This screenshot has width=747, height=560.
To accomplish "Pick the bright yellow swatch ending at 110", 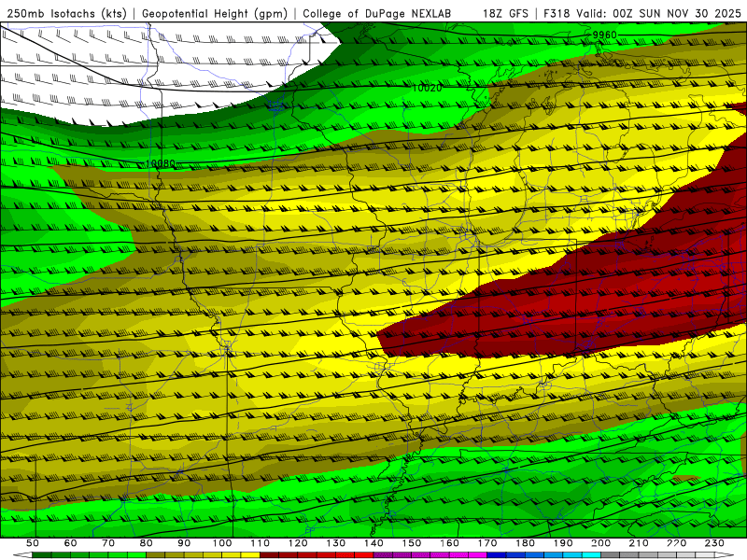I will point(250,554).
